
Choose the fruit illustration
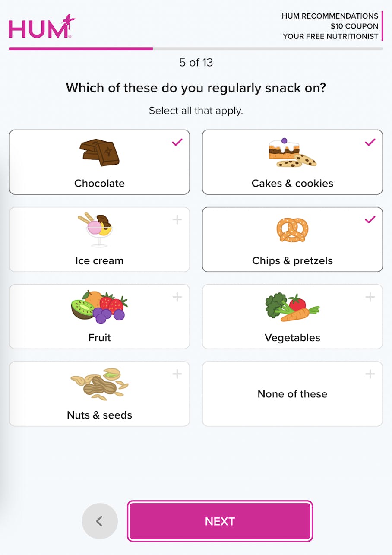point(99,307)
